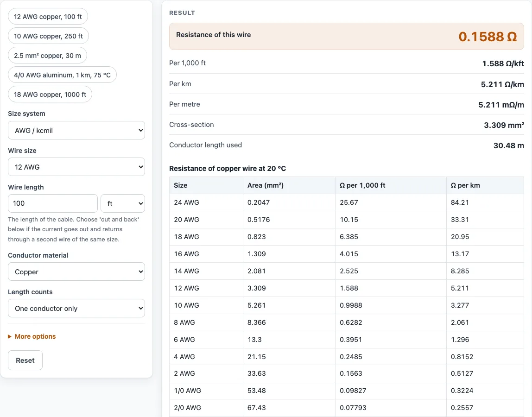Click the 30.48 m conductor length value
Image resolution: width=532 pixels, height=417 pixels.
(508, 145)
